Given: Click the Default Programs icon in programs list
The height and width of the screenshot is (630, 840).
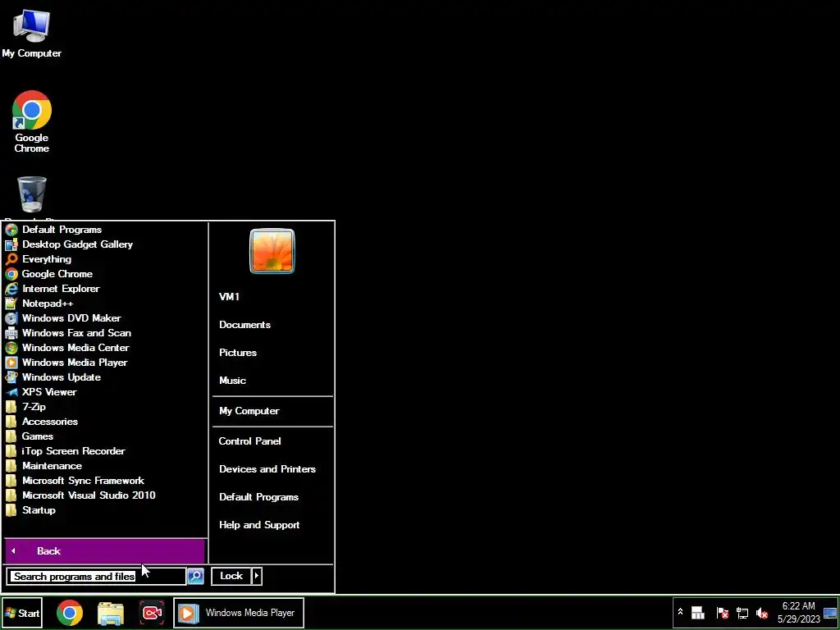Looking at the screenshot, I should tap(11, 230).
